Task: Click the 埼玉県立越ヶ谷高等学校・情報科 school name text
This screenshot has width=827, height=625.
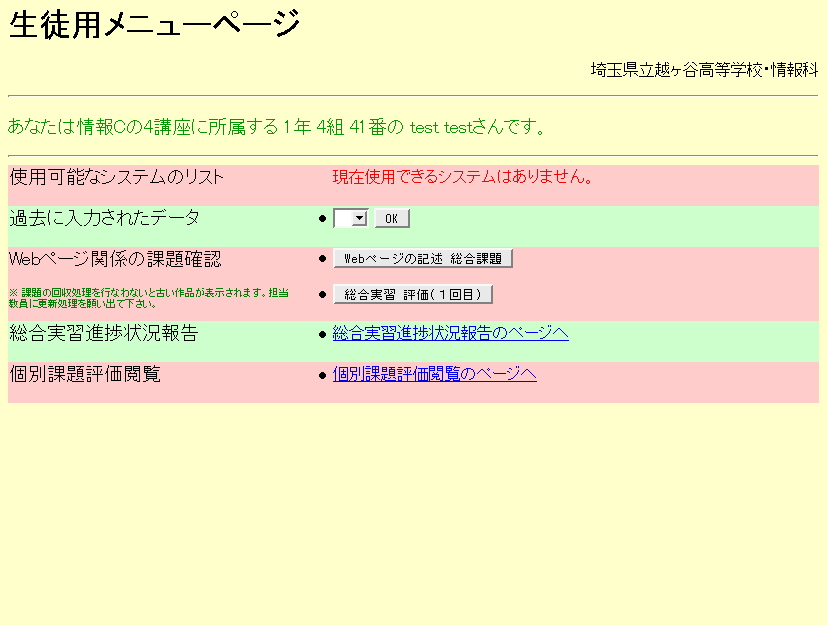Action: [703, 70]
